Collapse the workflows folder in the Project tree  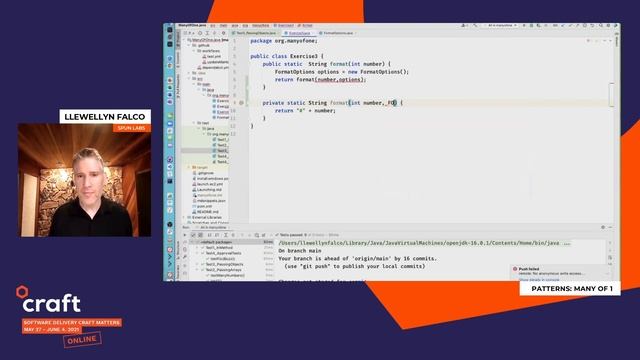[194, 51]
